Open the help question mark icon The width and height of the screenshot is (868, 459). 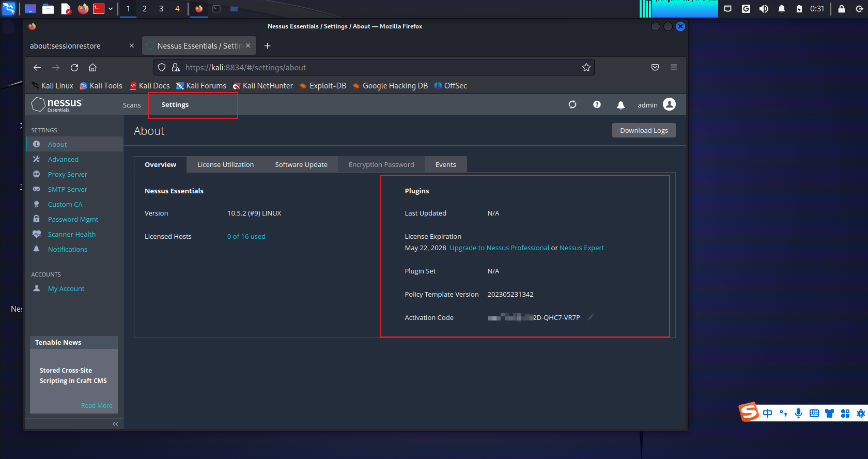597,104
